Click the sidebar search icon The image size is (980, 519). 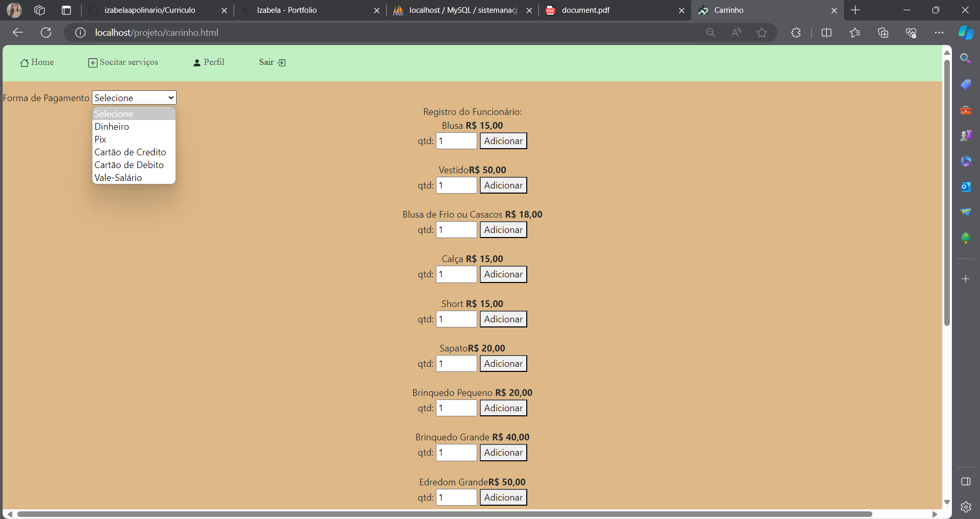(x=965, y=59)
